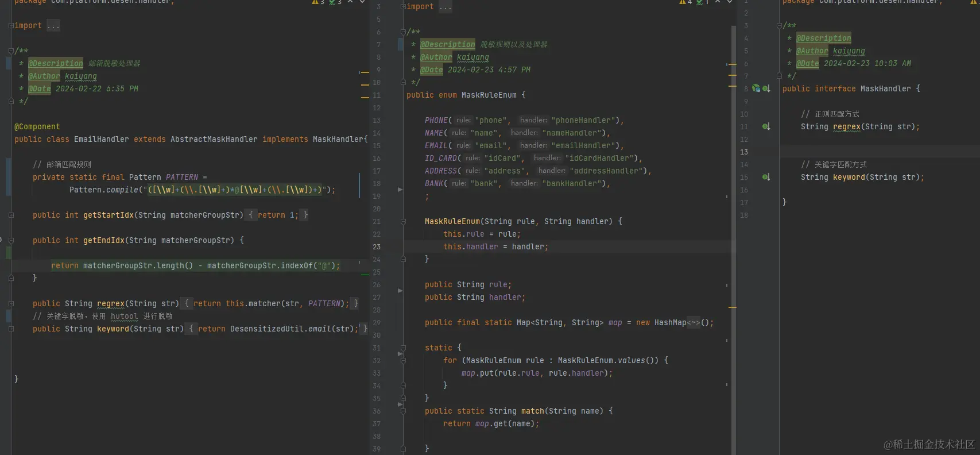Click the keyword method in MaskHandler interface

click(849, 177)
